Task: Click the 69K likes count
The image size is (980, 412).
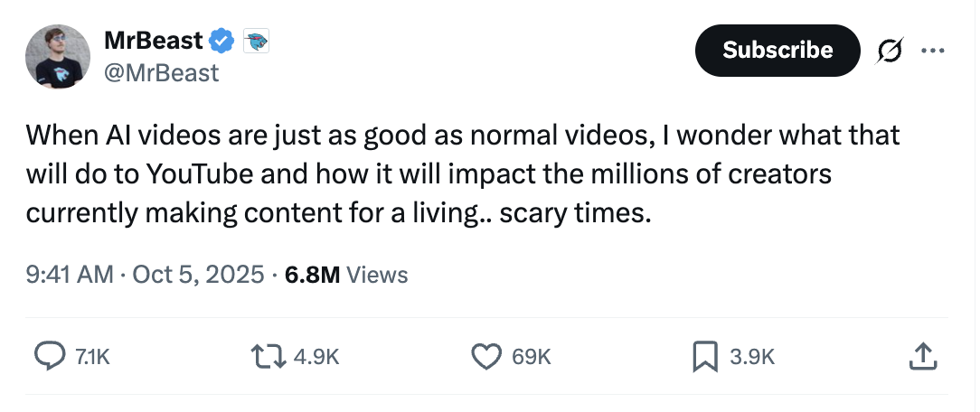Action: click(x=531, y=357)
